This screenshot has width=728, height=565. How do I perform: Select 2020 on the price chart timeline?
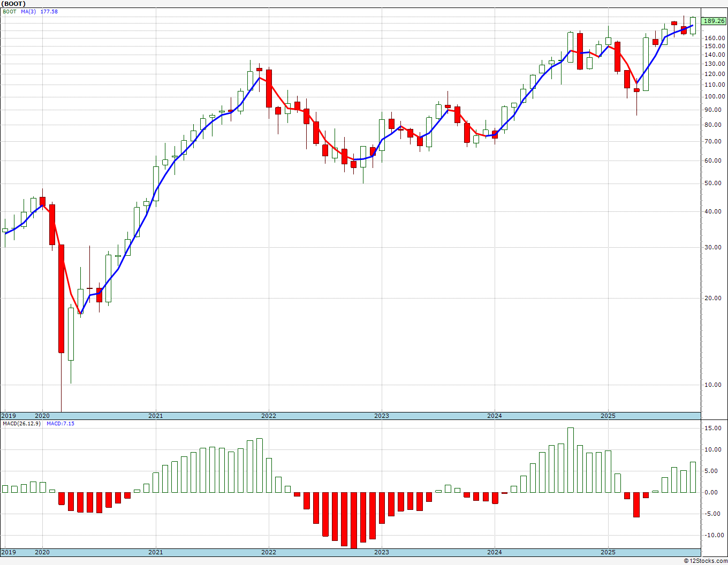[42, 416]
